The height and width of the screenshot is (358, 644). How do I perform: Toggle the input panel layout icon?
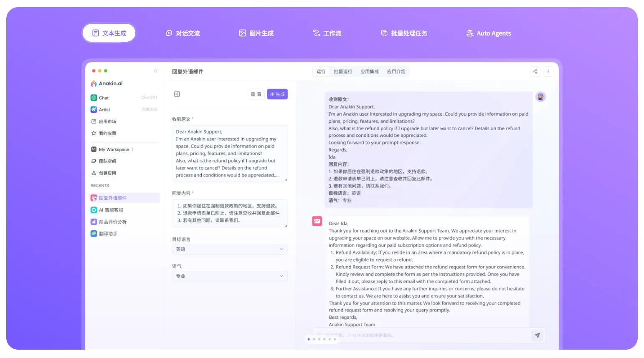177,94
